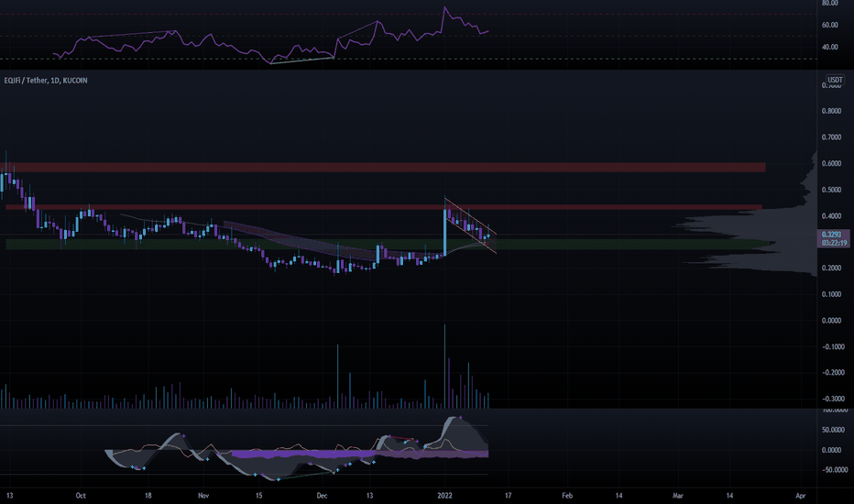This screenshot has width=854, height=504.
Task: Click the -50.0000 oscillator scale label
Action: click(835, 470)
